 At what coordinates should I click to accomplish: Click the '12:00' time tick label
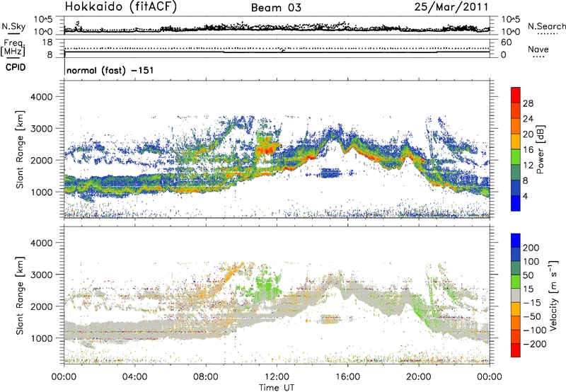[277, 377]
